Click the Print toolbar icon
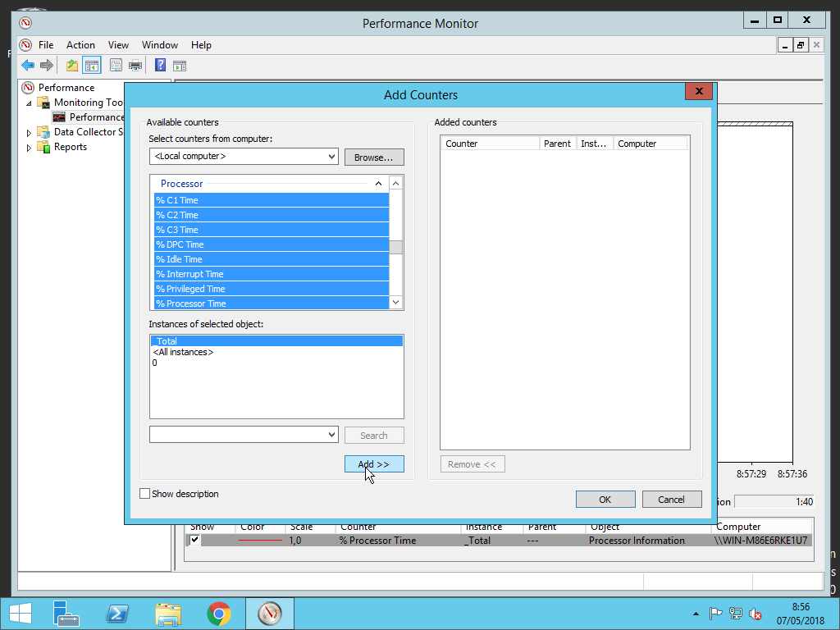The image size is (840, 630). tap(135, 66)
